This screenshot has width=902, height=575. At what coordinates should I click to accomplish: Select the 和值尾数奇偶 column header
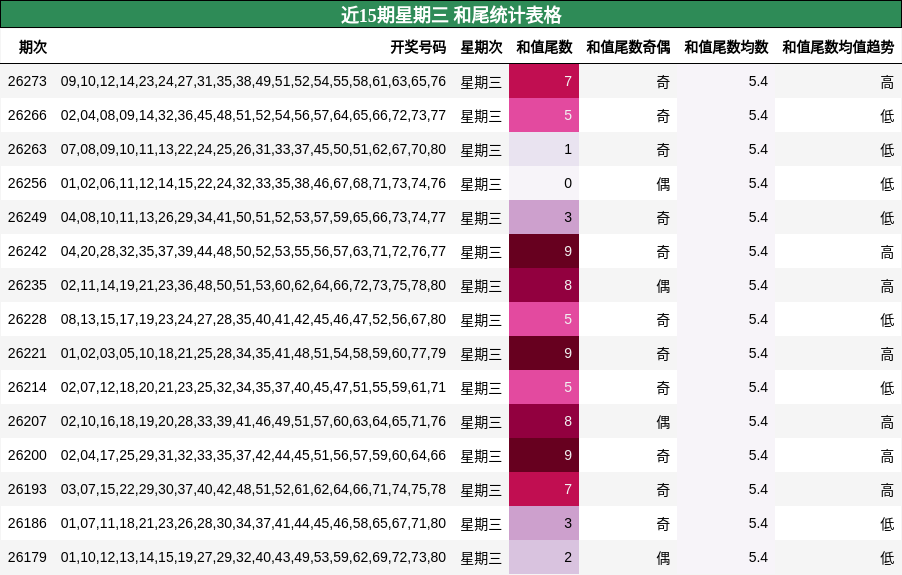point(628,47)
